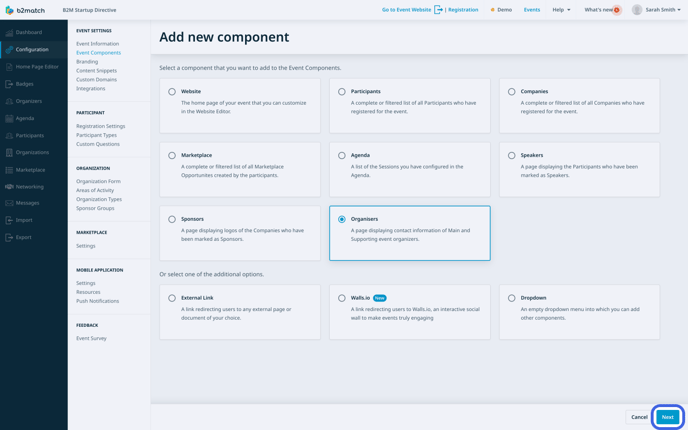Select the External Link radio button
Viewport: 688px width, 430px height.
(x=172, y=298)
